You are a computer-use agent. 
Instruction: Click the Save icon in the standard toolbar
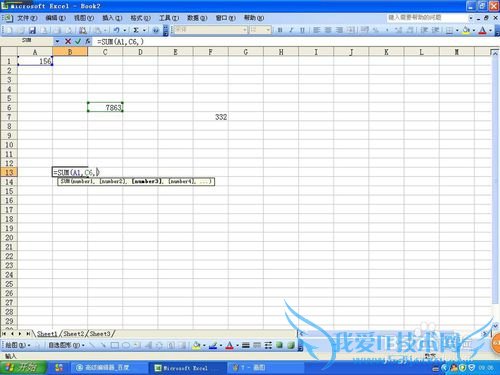pos(32,30)
